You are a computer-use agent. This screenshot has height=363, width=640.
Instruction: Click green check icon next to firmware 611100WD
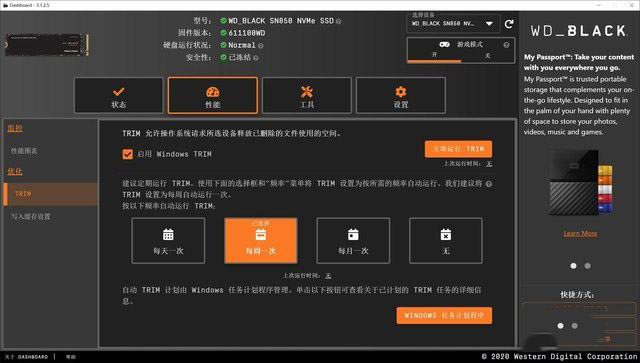click(223, 33)
